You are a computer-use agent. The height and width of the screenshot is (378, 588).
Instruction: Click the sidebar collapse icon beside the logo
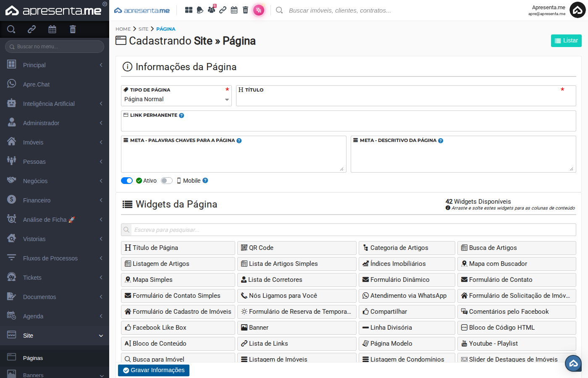coord(105,4)
